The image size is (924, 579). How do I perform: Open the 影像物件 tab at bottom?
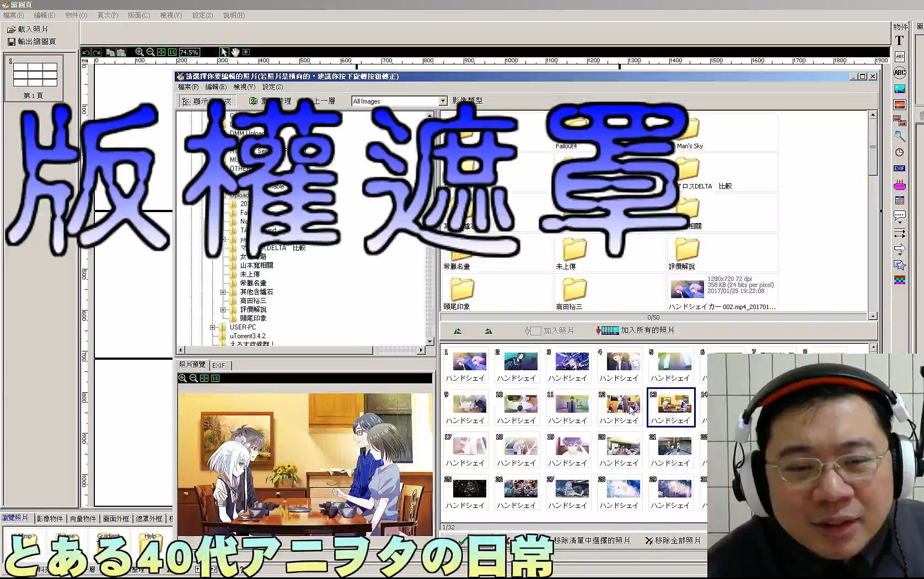click(50, 519)
